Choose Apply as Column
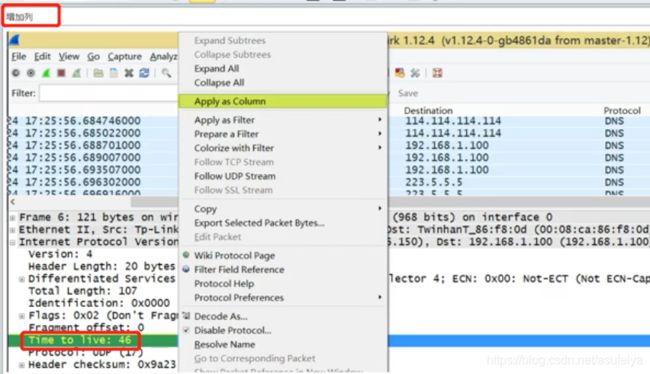 pos(283,101)
